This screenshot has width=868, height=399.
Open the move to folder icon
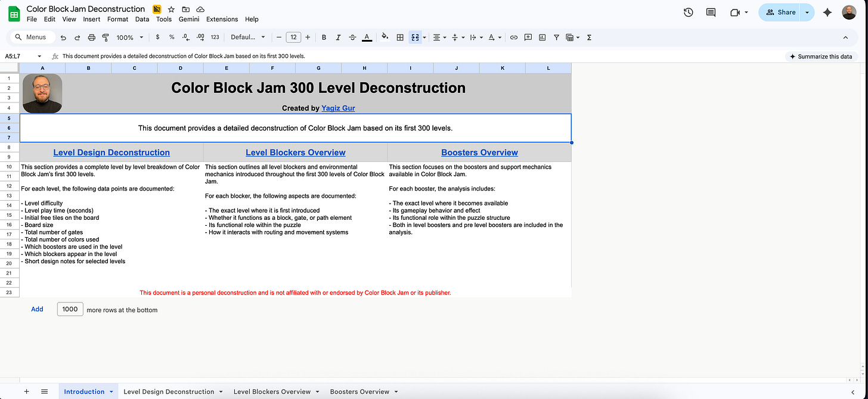(x=186, y=10)
